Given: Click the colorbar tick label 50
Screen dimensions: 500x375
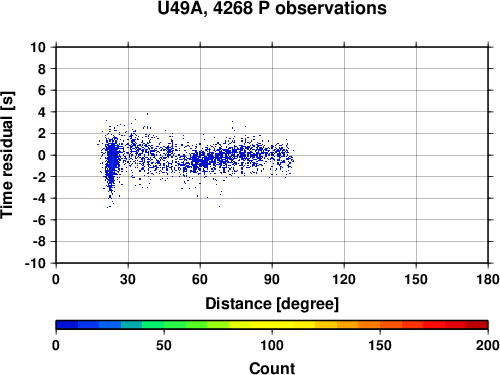Looking at the screenshot, I should pos(164,345).
